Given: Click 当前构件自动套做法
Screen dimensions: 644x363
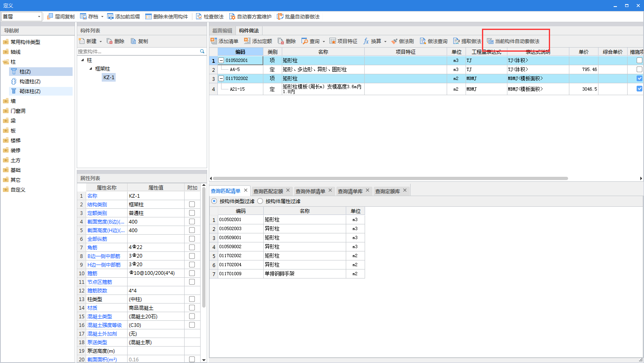Looking at the screenshot, I should [513, 41].
